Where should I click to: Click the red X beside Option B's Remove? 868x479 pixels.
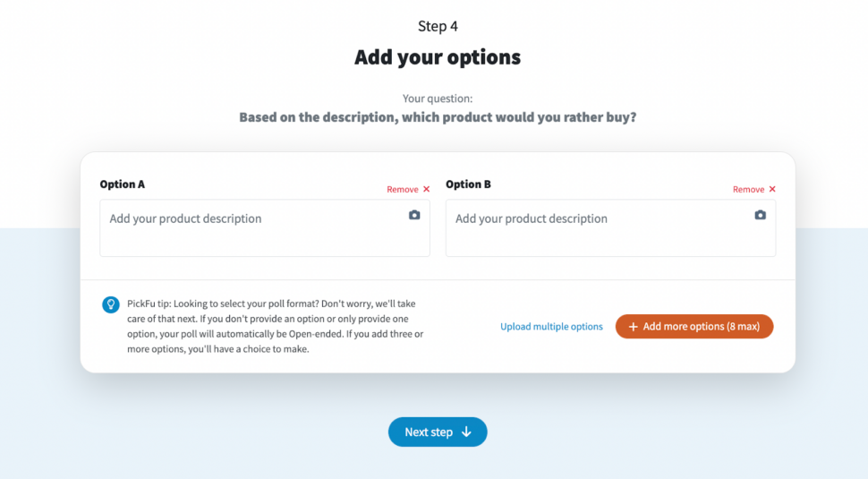click(772, 190)
